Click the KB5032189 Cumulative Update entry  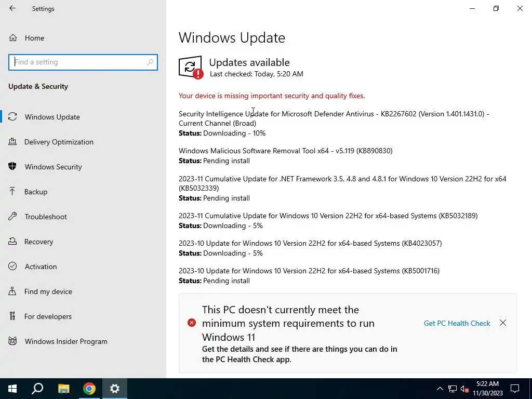(328, 216)
